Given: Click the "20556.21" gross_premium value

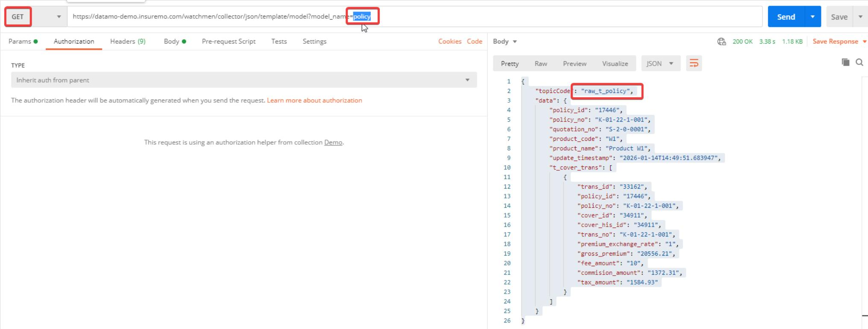Looking at the screenshot, I should click(655, 253).
